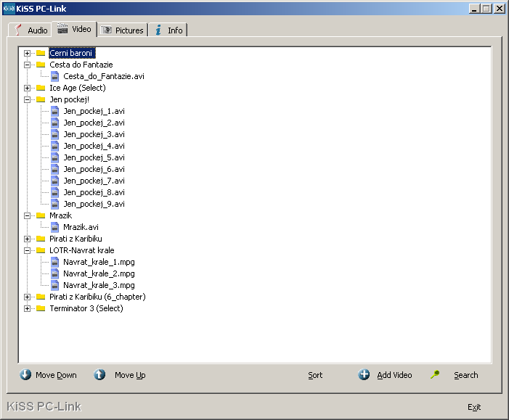Close the KiSS PC-Link window

(x=500, y=9)
